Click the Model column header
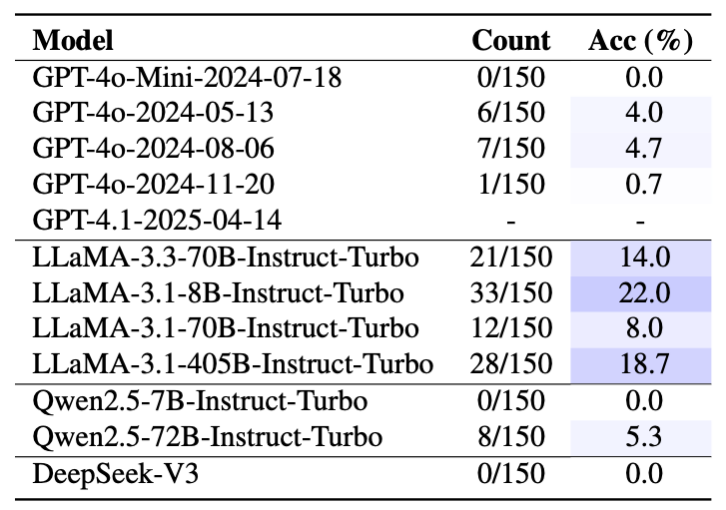Image resolution: width=726 pixels, height=510 pixels. (x=73, y=40)
